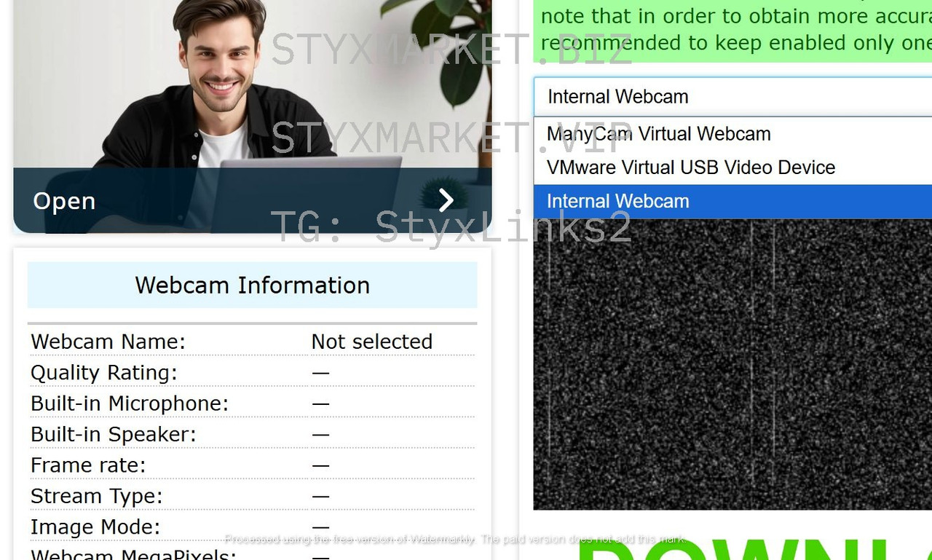Image resolution: width=932 pixels, height=560 pixels.
Task: Click the Open label on the banner
Action: tap(64, 201)
